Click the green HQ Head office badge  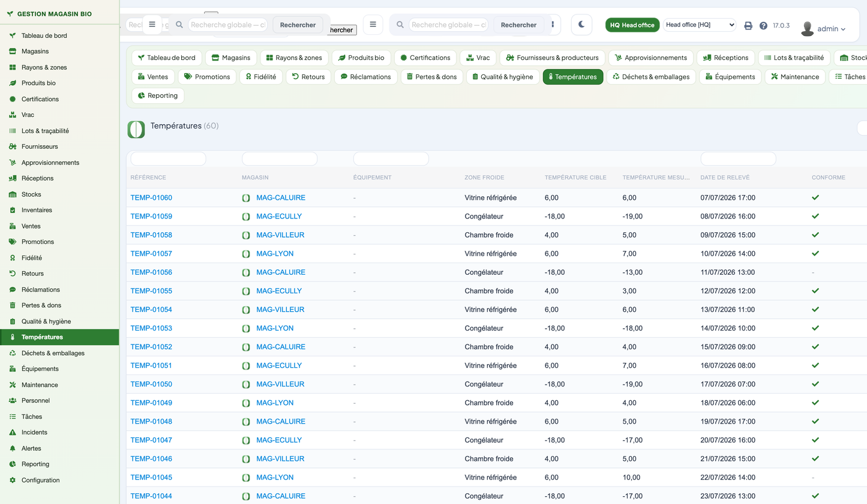632,25
